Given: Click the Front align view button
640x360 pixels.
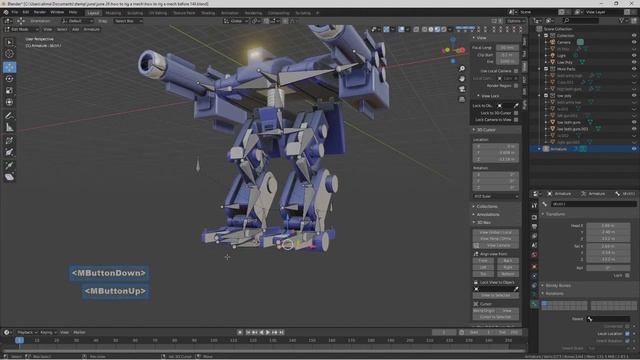Looking at the screenshot, I should click(483, 260).
